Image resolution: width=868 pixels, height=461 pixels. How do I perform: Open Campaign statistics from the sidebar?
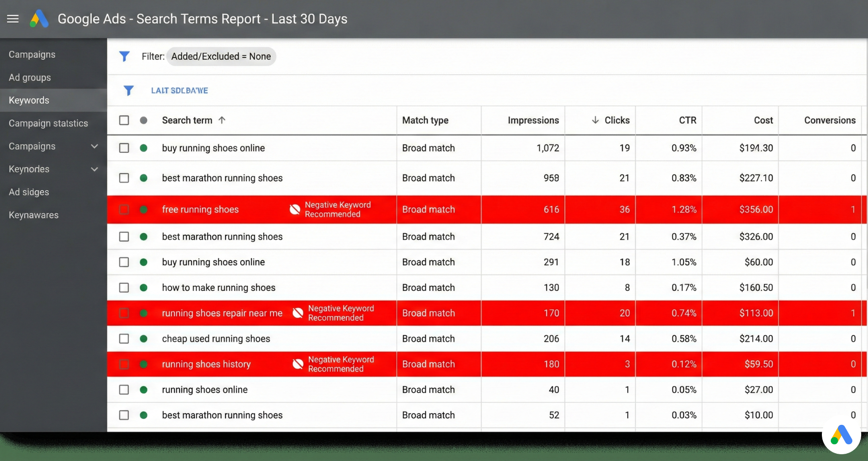48,123
